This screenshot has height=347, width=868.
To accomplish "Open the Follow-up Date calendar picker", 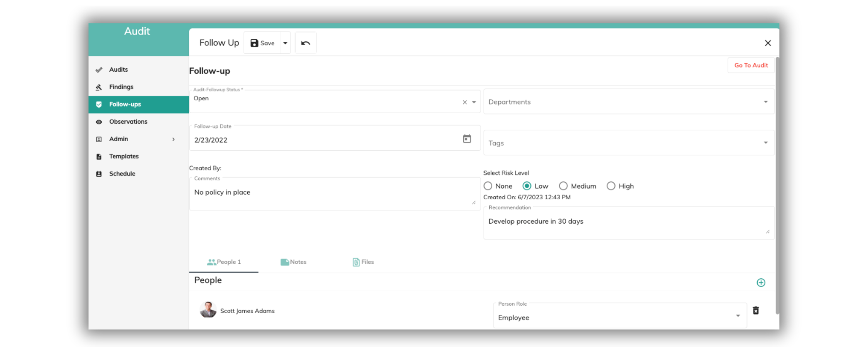I will (x=467, y=139).
